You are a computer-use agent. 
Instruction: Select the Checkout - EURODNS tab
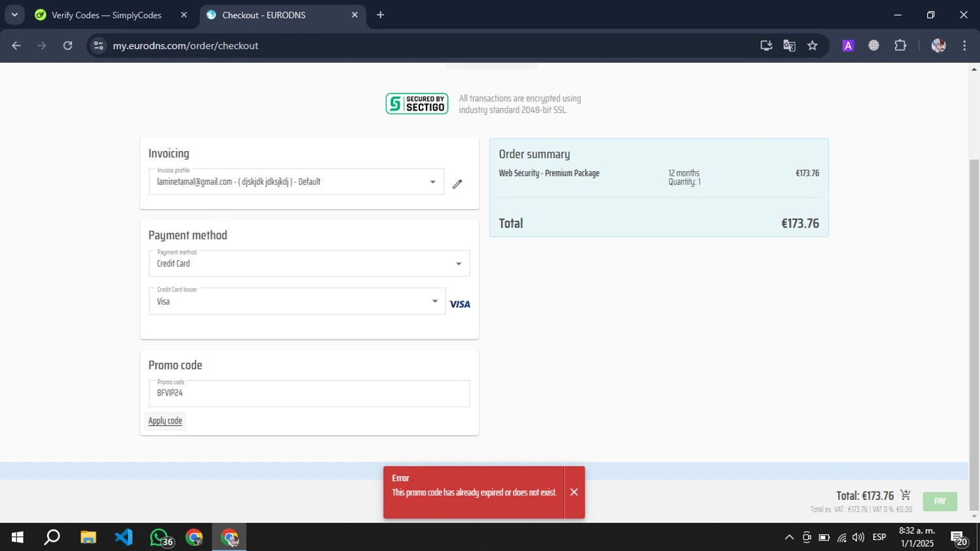click(x=281, y=15)
